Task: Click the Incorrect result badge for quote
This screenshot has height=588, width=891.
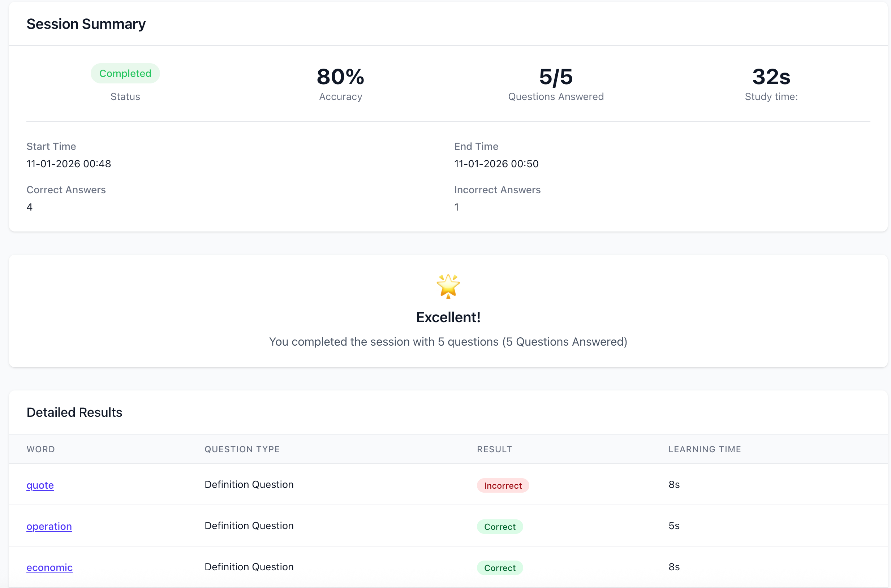Action: pos(502,486)
